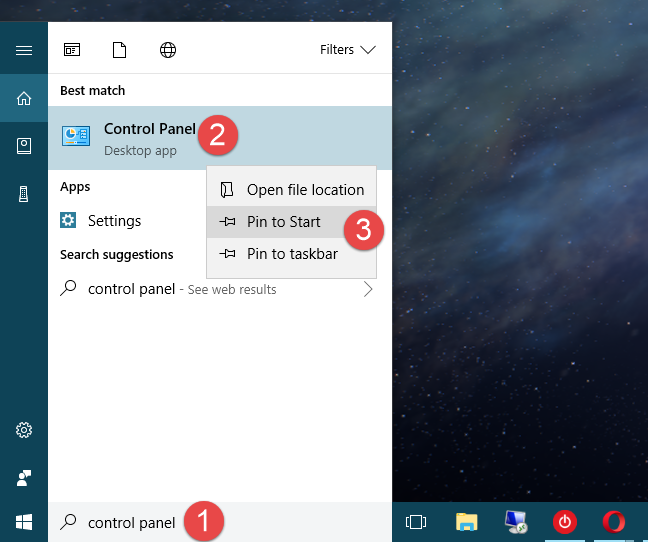The width and height of the screenshot is (648, 543).
Task: Click the Settings gear tile icon
Action: click(x=68, y=220)
